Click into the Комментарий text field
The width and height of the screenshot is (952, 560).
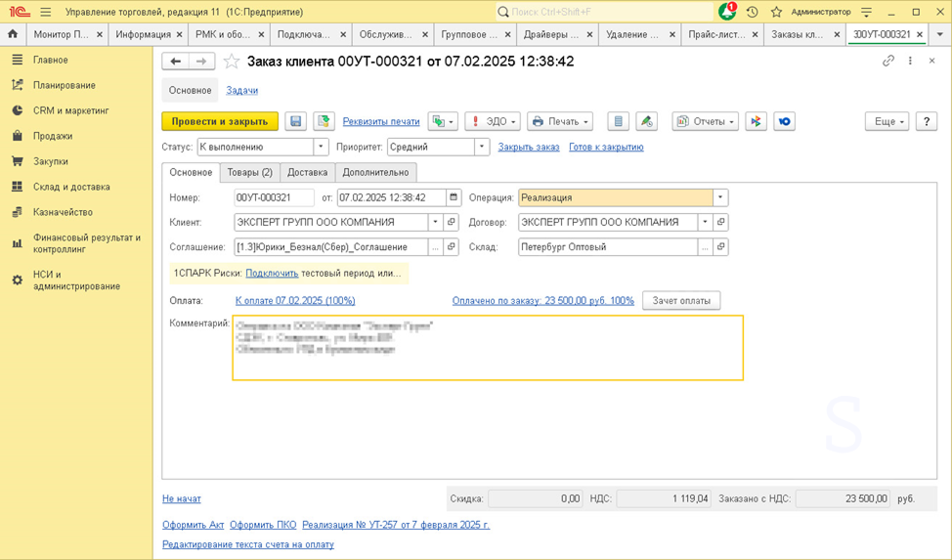[x=488, y=348]
